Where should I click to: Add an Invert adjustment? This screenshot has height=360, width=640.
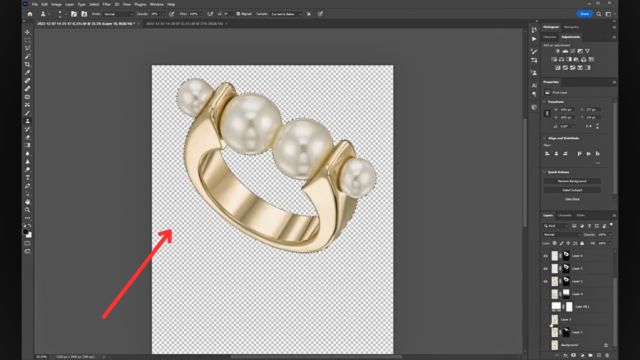558,68
